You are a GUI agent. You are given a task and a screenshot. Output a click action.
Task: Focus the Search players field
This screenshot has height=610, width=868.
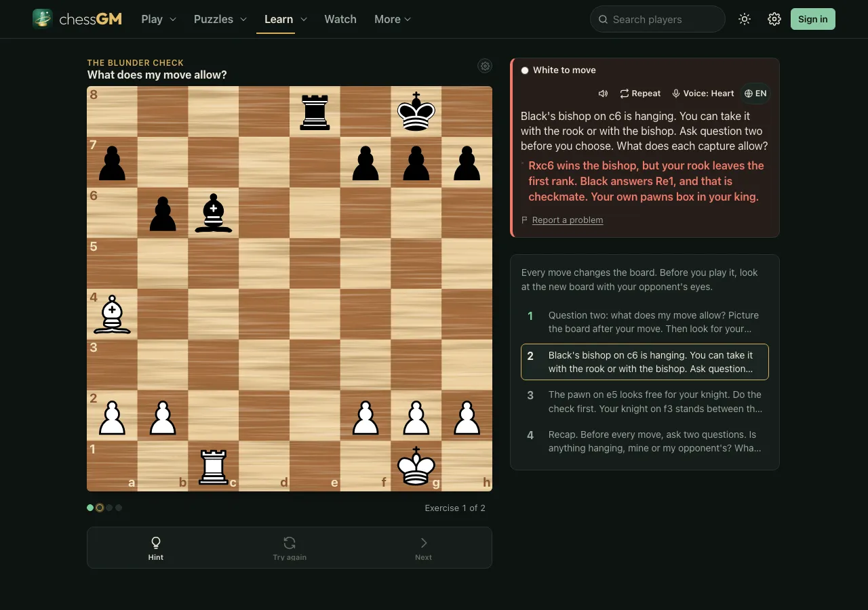(x=658, y=19)
